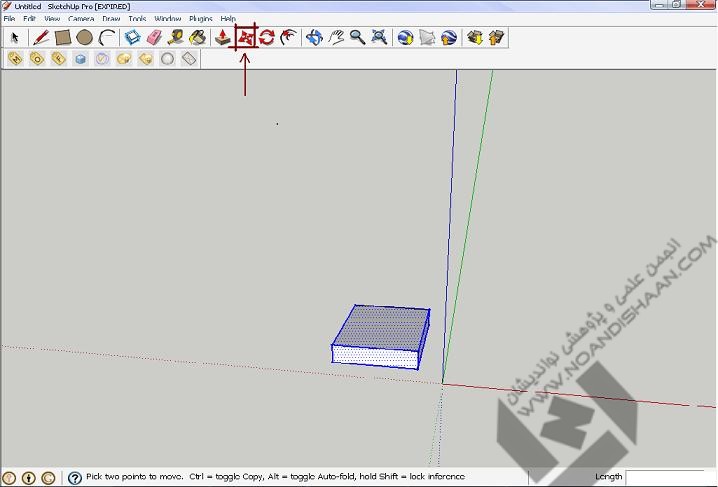718x487 pixels.
Task: Pick the pink Eraser tool
Action: tap(154, 38)
